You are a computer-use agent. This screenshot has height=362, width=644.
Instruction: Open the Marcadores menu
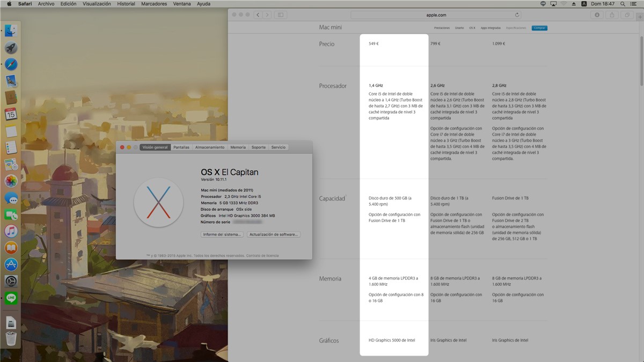[154, 4]
